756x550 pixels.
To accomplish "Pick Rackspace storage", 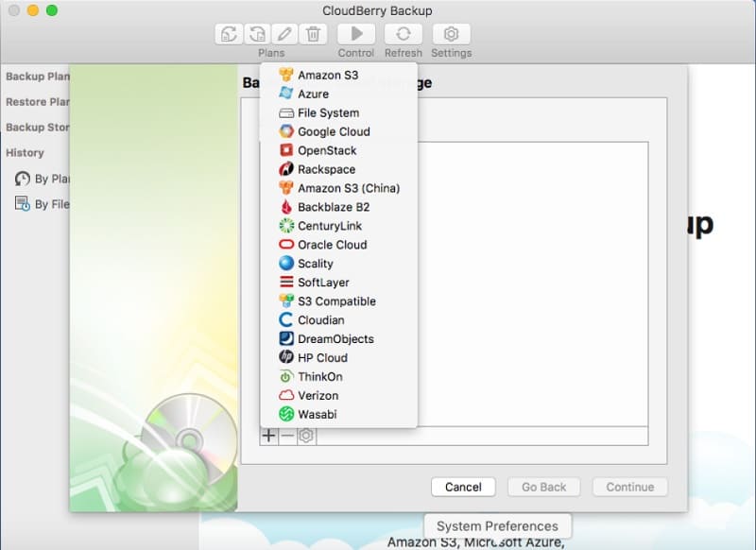I will click(x=338, y=169).
